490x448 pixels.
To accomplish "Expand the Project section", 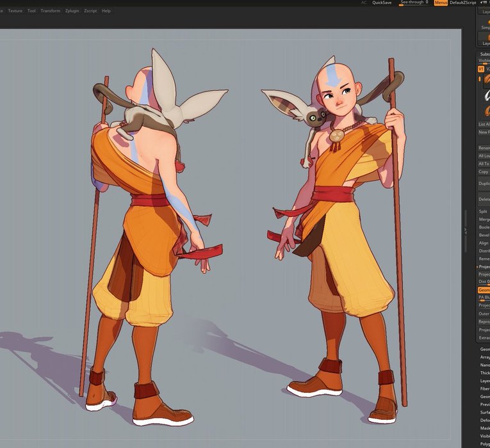I will [x=484, y=266].
